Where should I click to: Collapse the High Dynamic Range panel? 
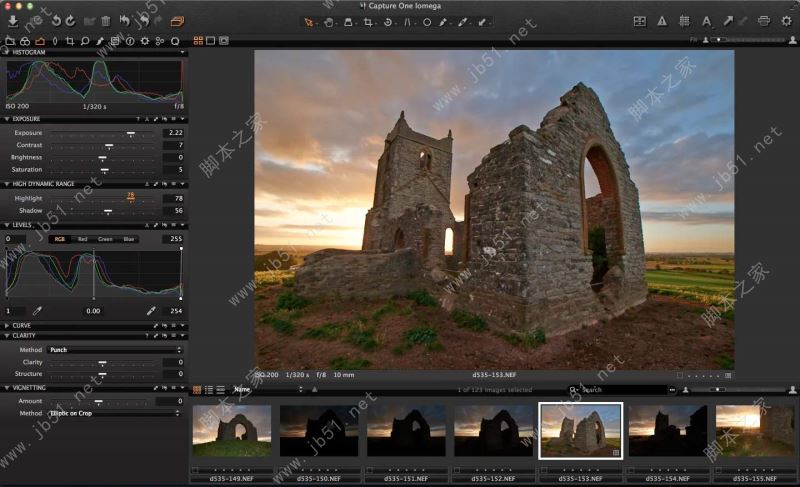coord(7,184)
